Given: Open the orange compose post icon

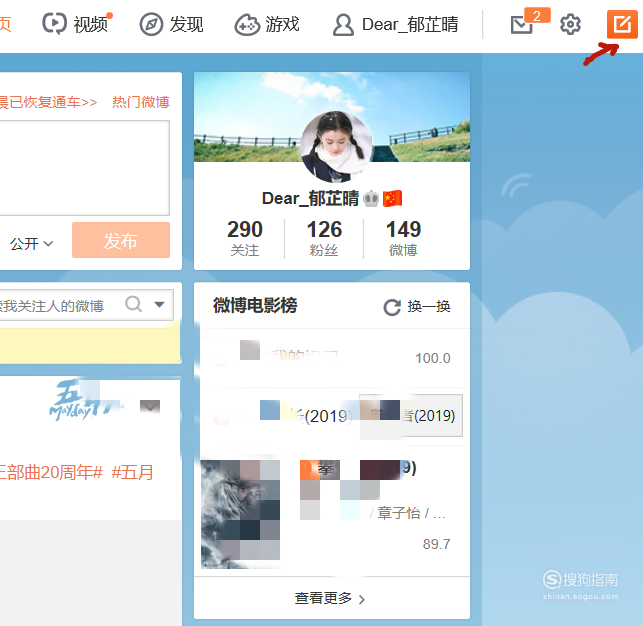Looking at the screenshot, I should [622, 25].
